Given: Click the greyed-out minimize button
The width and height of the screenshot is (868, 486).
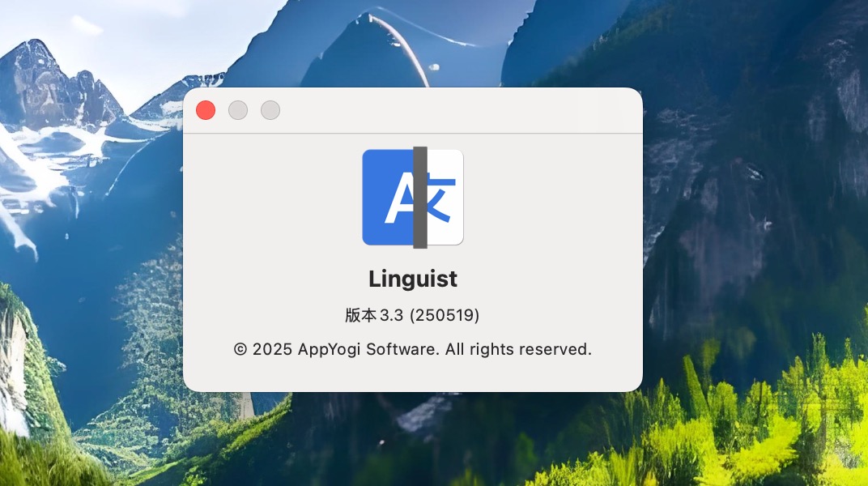Looking at the screenshot, I should coord(238,110).
